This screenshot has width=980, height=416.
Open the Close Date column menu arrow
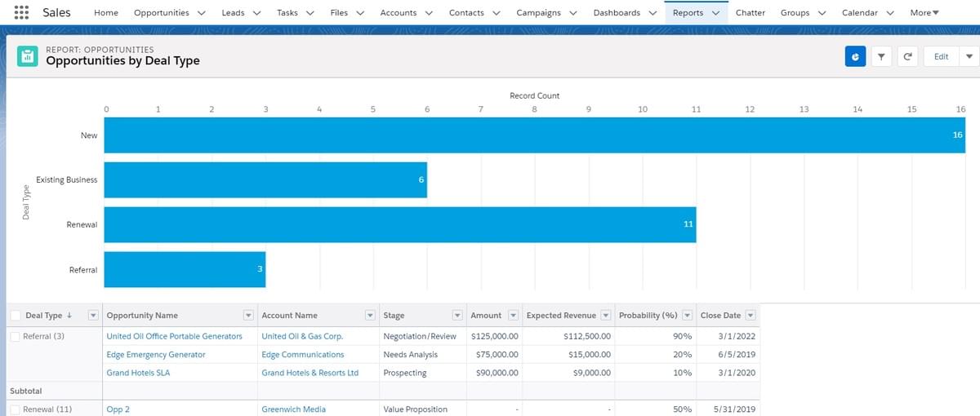(x=751, y=316)
